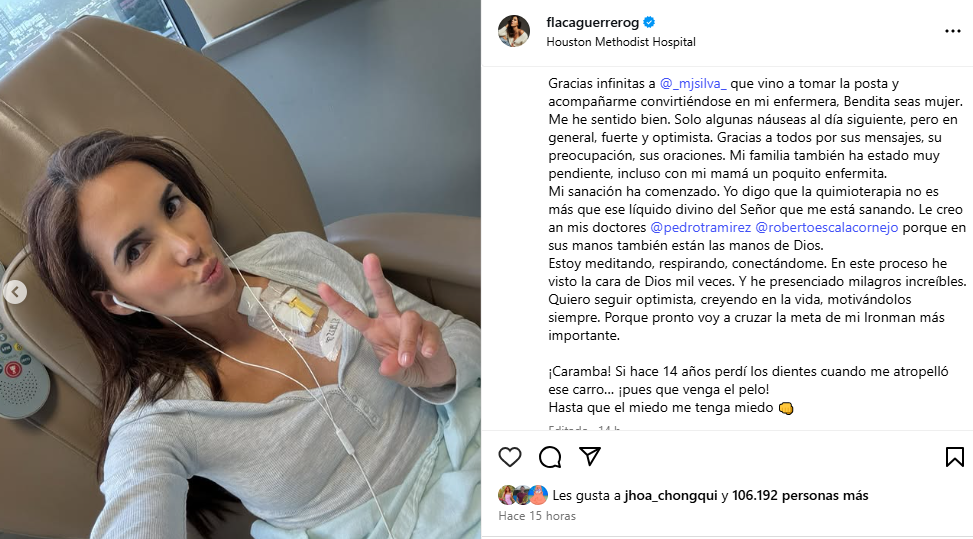Open the three-dots more options menu
Screen dimensions: 973x539
(953, 31)
